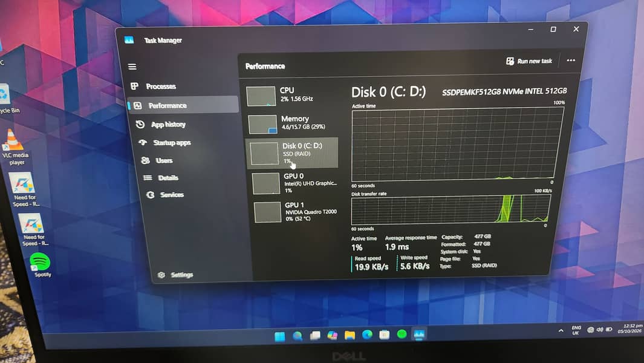
Task: Click the Write speed 5.6 KB/s value
Action: click(415, 266)
